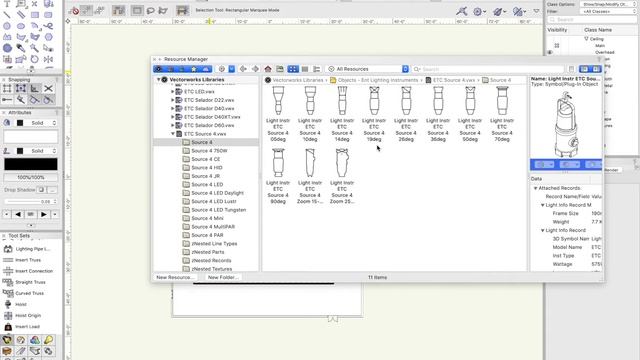Select the Curved Truss tool
Viewport: 640px width, 360px height.
coord(24,293)
